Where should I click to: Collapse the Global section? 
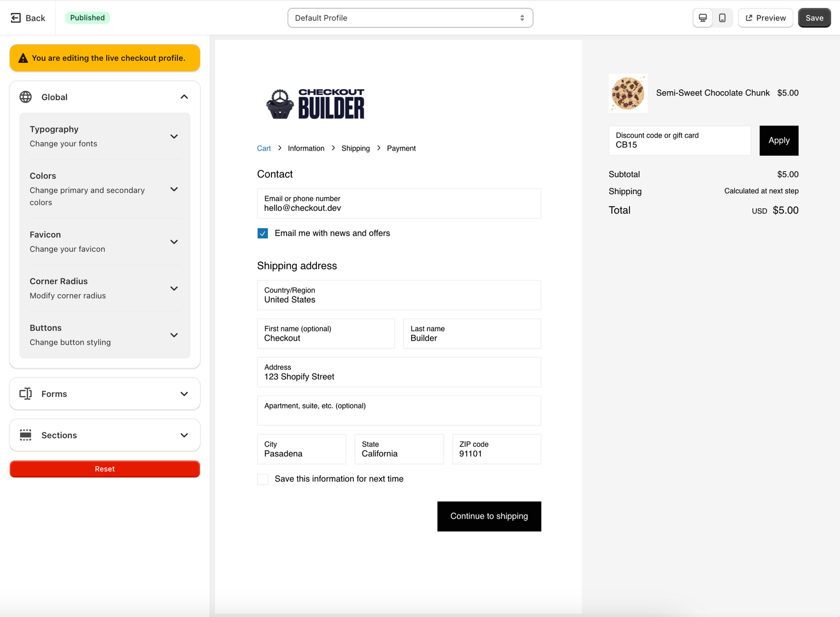[184, 97]
